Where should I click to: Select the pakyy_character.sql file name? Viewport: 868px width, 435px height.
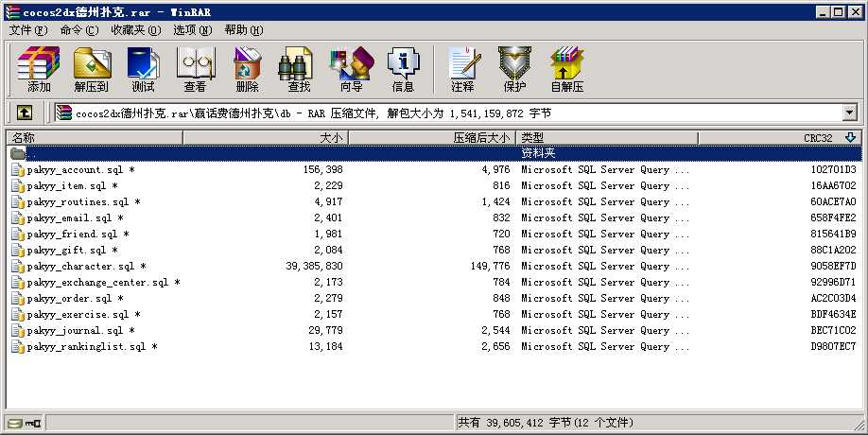(x=86, y=267)
